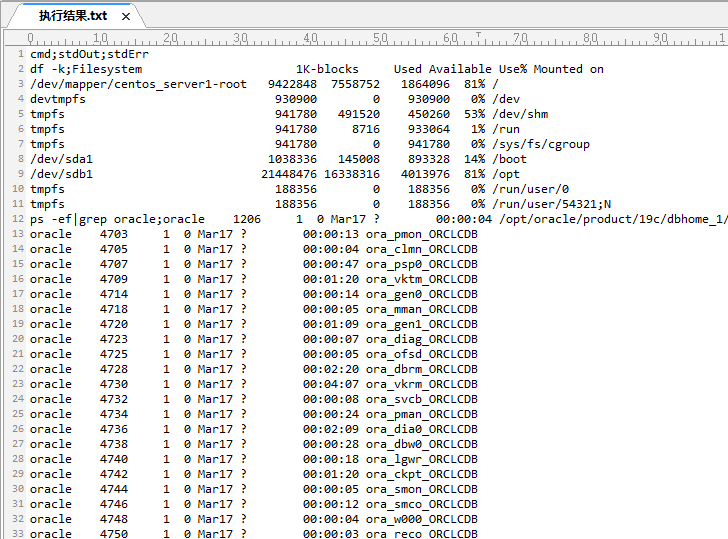The width and height of the screenshot is (728, 539).
Task: Click process name 'ora_dia0_ORCLCDB'
Action: [422, 429]
